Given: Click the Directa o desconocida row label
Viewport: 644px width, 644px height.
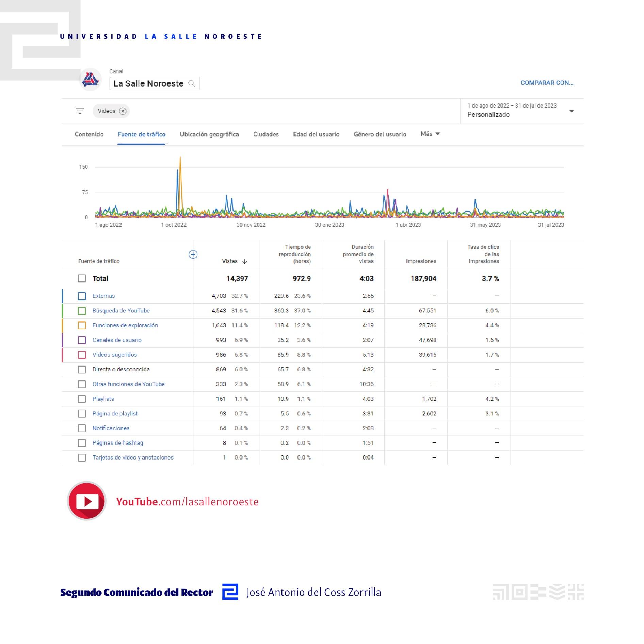Looking at the screenshot, I should (121, 369).
